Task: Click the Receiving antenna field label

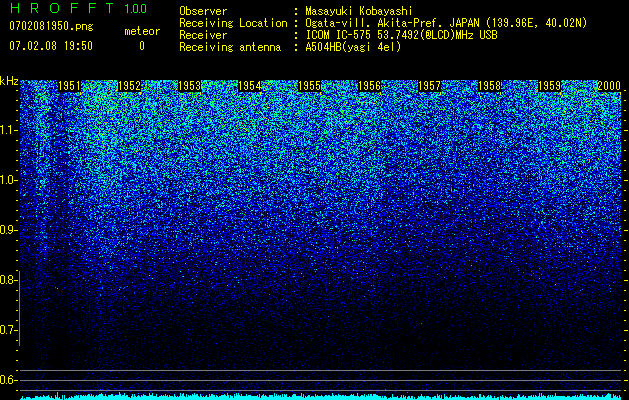Action: [230, 47]
